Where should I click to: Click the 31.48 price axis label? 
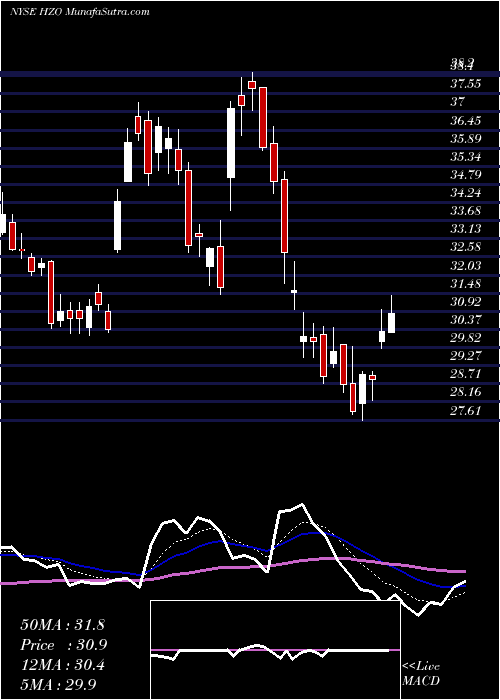[x=466, y=283]
